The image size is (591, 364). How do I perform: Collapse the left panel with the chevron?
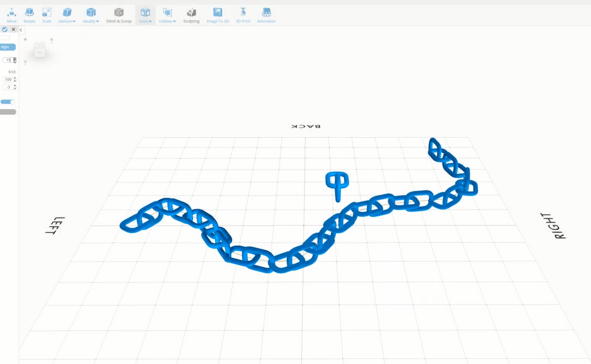coord(21,30)
